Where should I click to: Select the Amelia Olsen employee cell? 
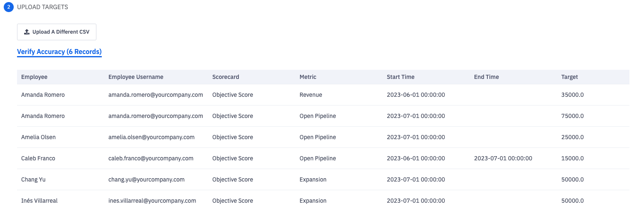tap(38, 137)
